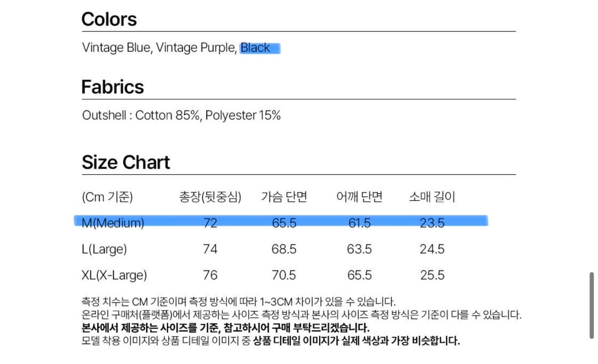Click the "어깨 단면" column header
This screenshot has width=598, height=364.
coord(359,197)
